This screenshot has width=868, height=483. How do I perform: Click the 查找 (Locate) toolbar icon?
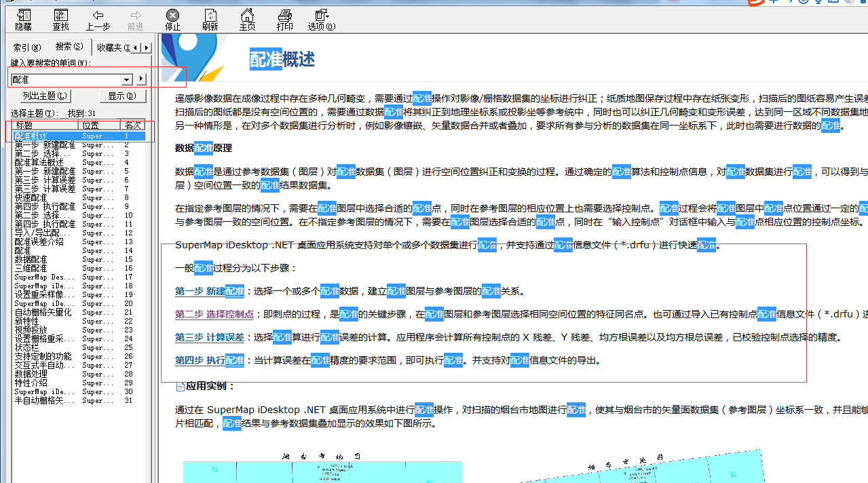click(60, 20)
